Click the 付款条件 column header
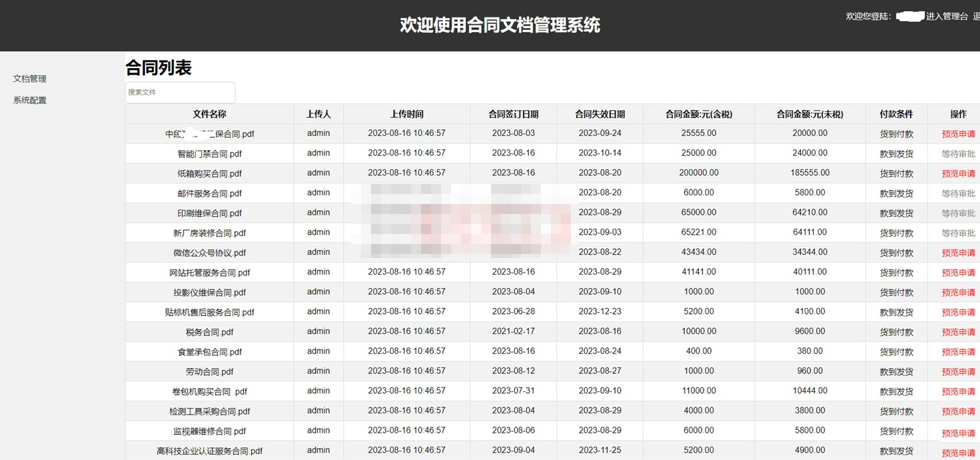Screen dimensions: 980x460 [x=896, y=114]
